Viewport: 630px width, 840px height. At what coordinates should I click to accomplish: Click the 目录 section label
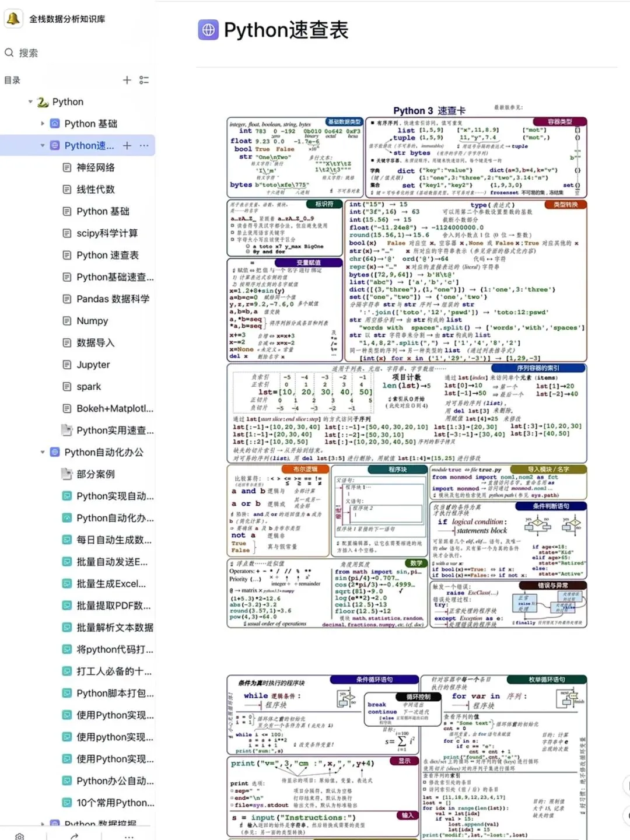pos(12,80)
